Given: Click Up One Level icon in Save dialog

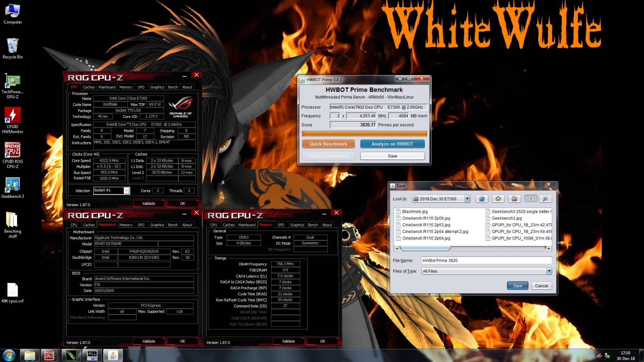Looking at the screenshot, I should pyautogui.click(x=482, y=199).
